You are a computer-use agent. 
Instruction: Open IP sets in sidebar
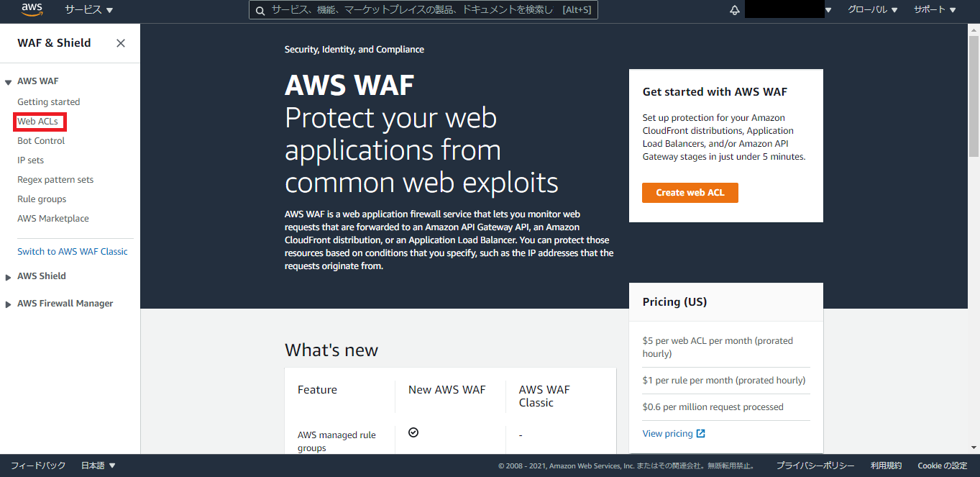30,160
